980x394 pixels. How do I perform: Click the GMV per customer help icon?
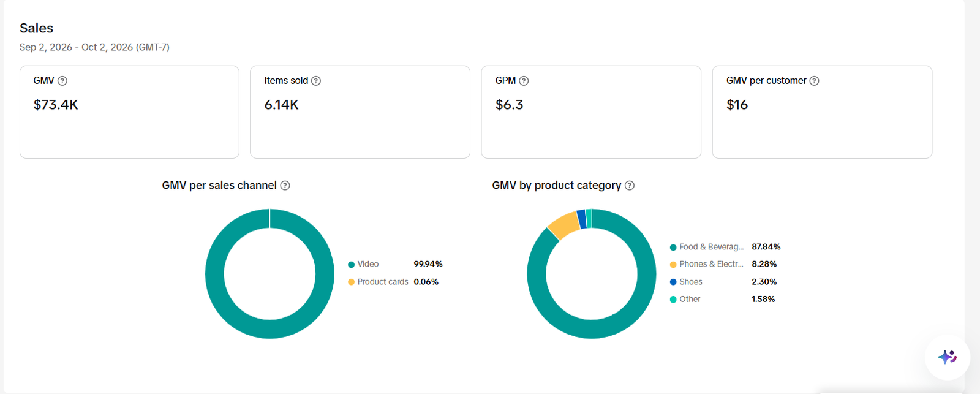(814, 81)
